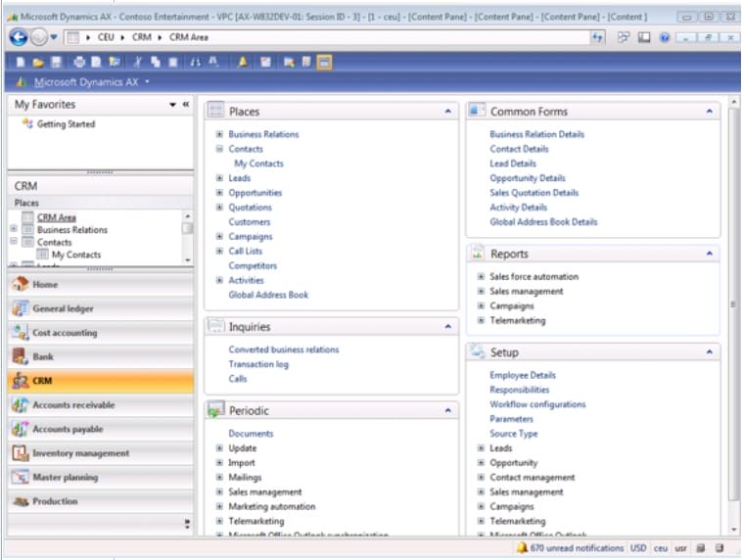This screenshot has width=742, height=560.
Task: Open Transaction log inquiry
Action: [258, 364]
